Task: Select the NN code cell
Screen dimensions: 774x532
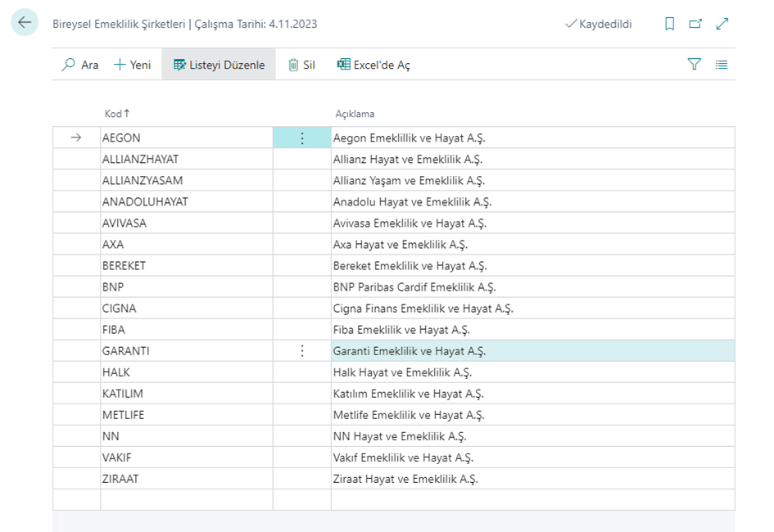Action: coord(187,436)
